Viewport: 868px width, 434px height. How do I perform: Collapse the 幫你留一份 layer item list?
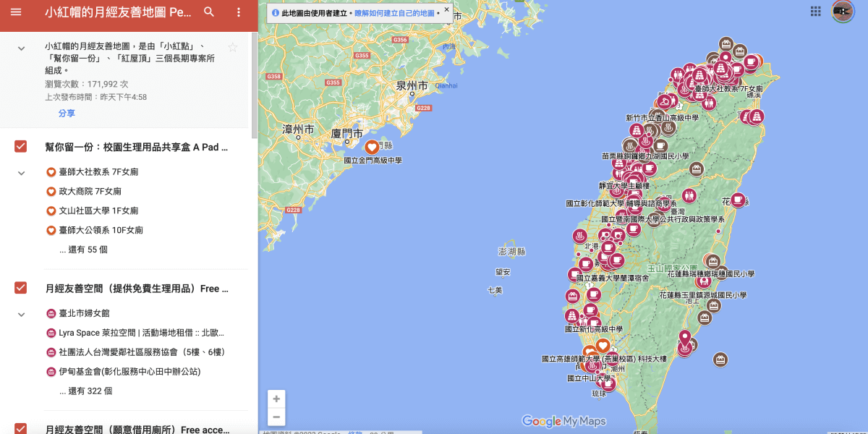coord(21,173)
